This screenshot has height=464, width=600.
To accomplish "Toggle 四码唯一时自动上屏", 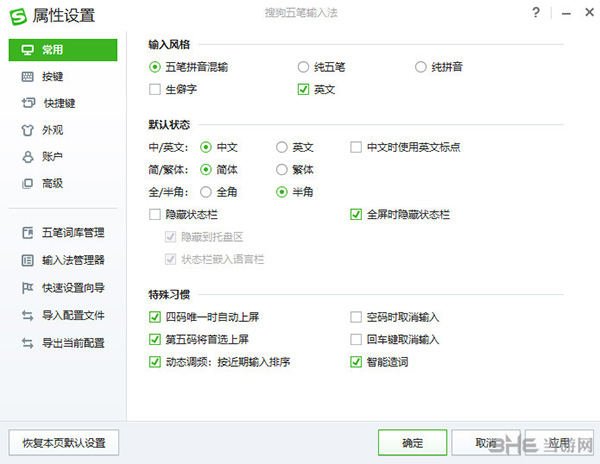I will coord(155,317).
